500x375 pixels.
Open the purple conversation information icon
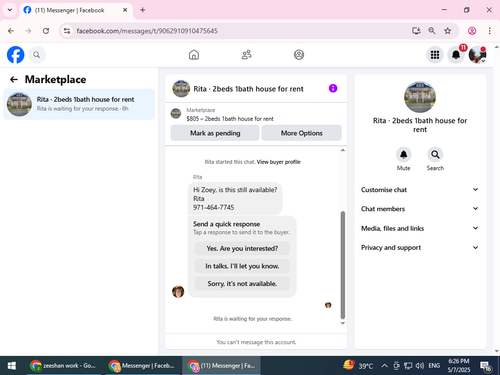tap(333, 88)
